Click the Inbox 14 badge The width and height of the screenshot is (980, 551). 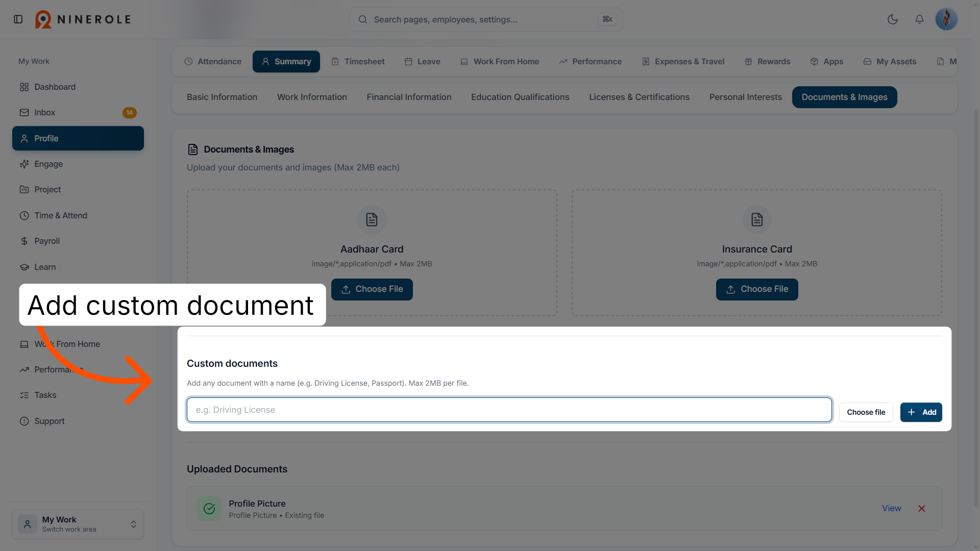pyautogui.click(x=130, y=113)
